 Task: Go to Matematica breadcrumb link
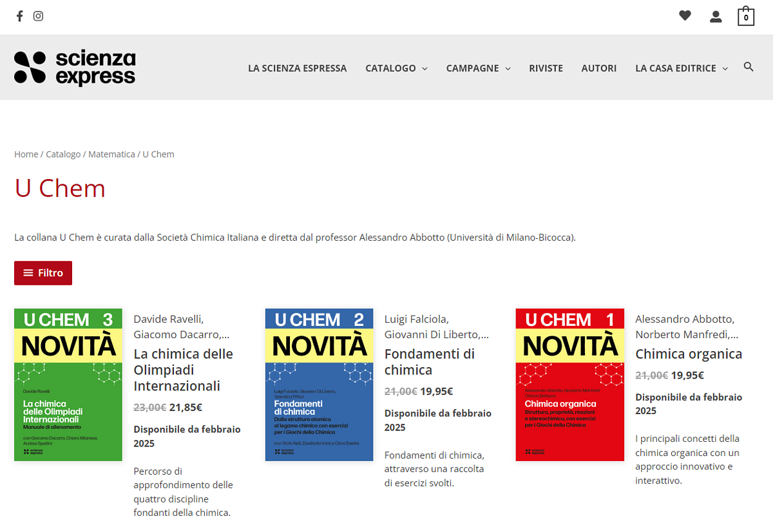(x=111, y=155)
